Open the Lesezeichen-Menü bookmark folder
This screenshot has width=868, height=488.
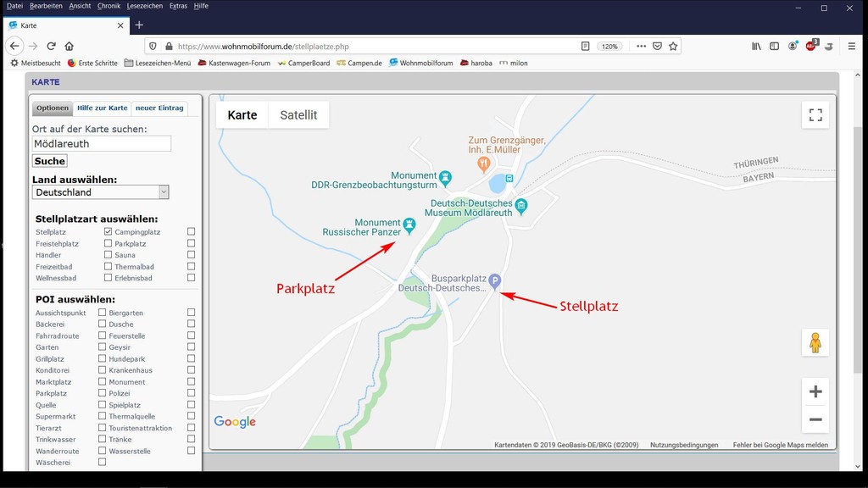tap(158, 63)
